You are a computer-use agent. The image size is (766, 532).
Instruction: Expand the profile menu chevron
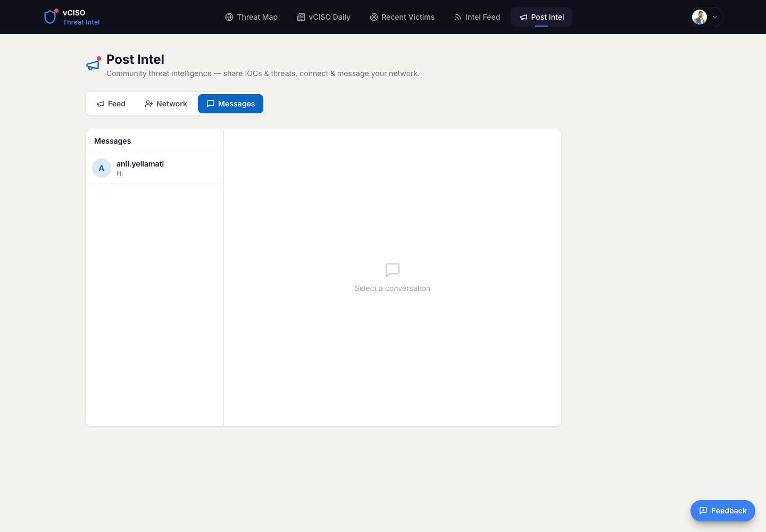715,17
